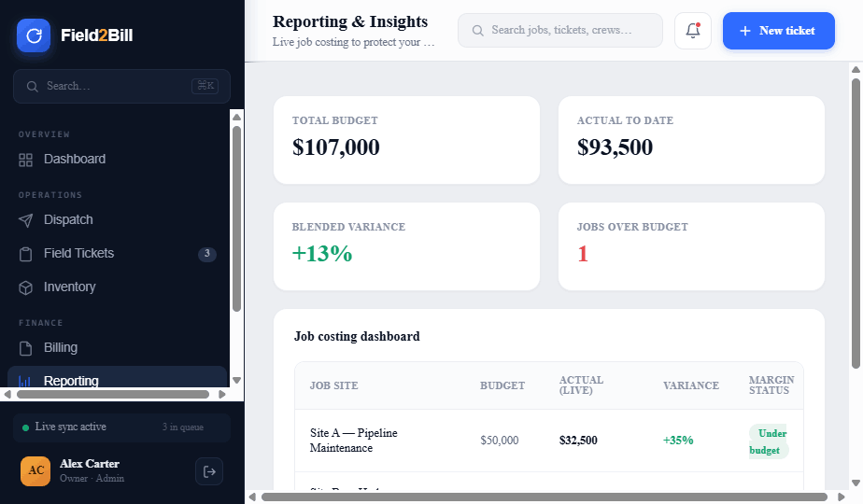The image size is (863, 504).
Task: Click the AC user avatar
Action: point(35,471)
